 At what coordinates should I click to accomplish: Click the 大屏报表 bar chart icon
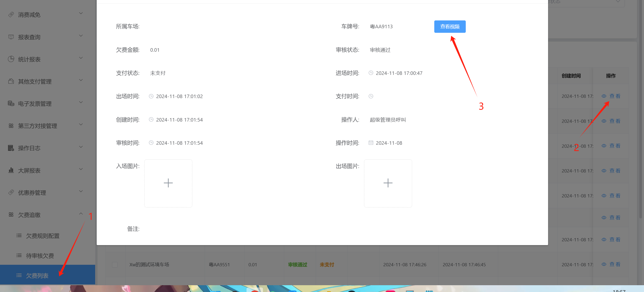(11, 170)
